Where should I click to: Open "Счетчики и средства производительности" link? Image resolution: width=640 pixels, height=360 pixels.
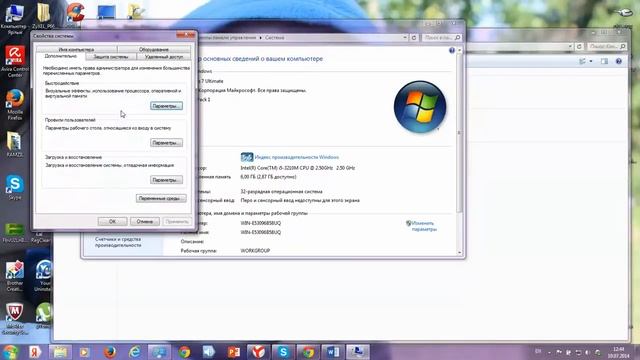pyautogui.click(x=118, y=242)
